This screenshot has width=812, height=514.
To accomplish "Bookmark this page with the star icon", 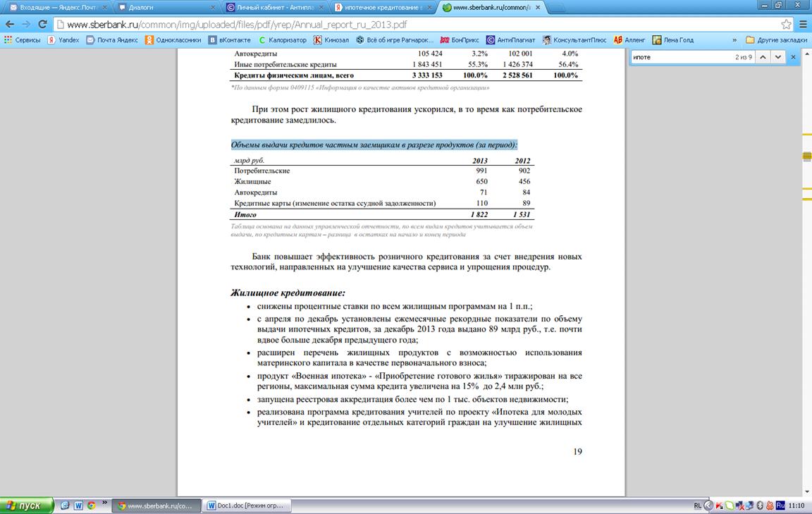I will point(786,24).
